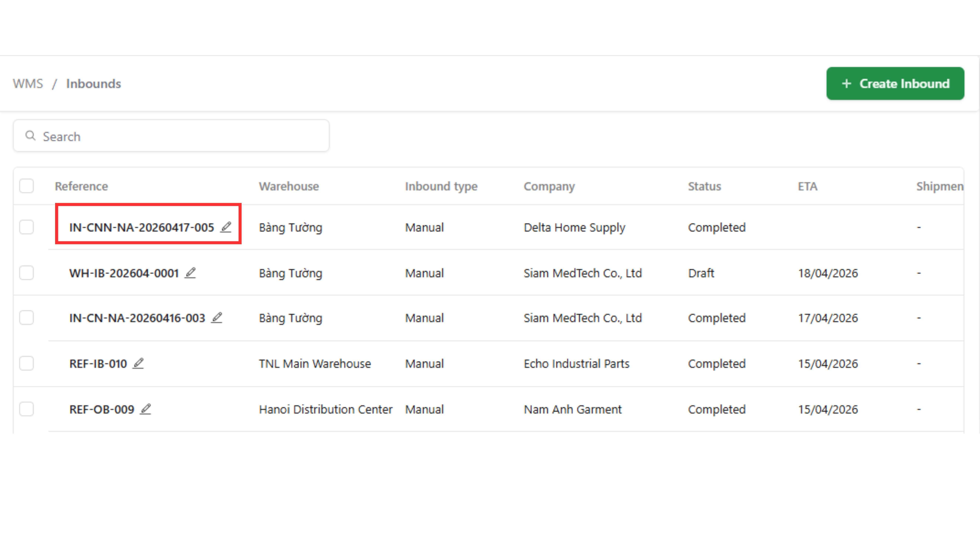The height and width of the screenshot is (551, 980).
Task: Click the Reference column header
Action: 81,186
